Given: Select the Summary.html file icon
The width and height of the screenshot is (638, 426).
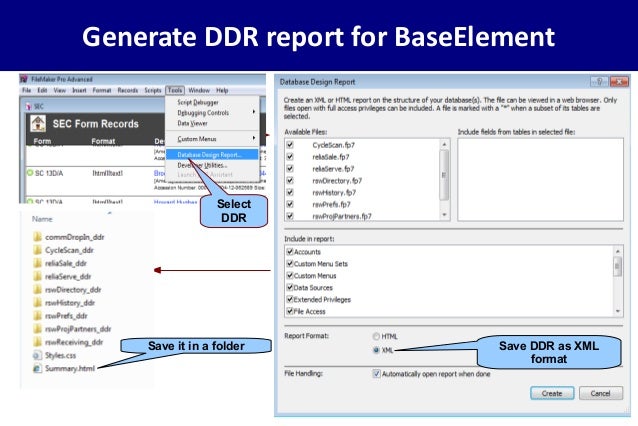Looking at the screenshot, I should pos(37,368).
